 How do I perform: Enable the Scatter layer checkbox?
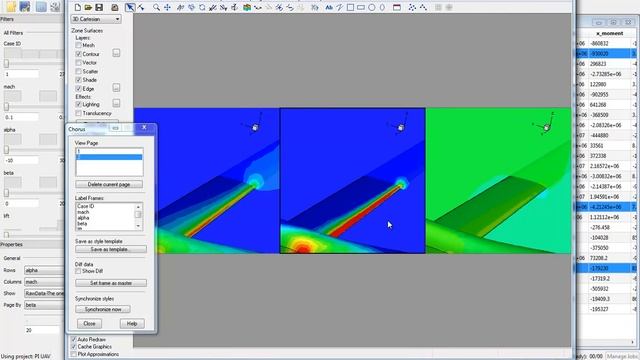click(x=78, y=71)
